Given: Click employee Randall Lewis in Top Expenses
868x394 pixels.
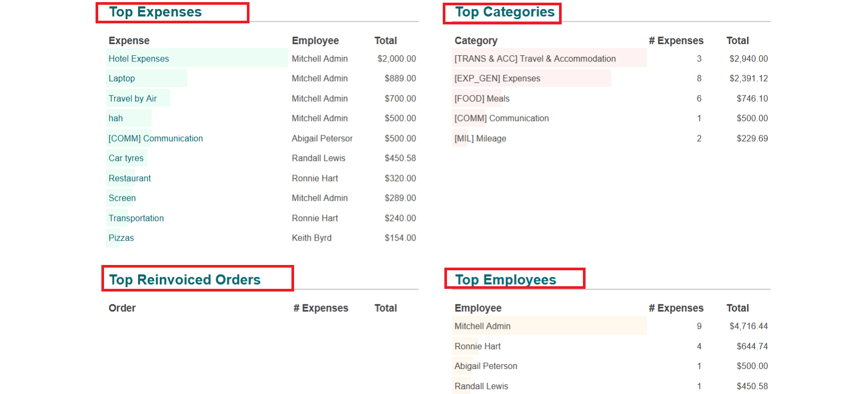Looking at the screenshot, I should tap(319, 158).
